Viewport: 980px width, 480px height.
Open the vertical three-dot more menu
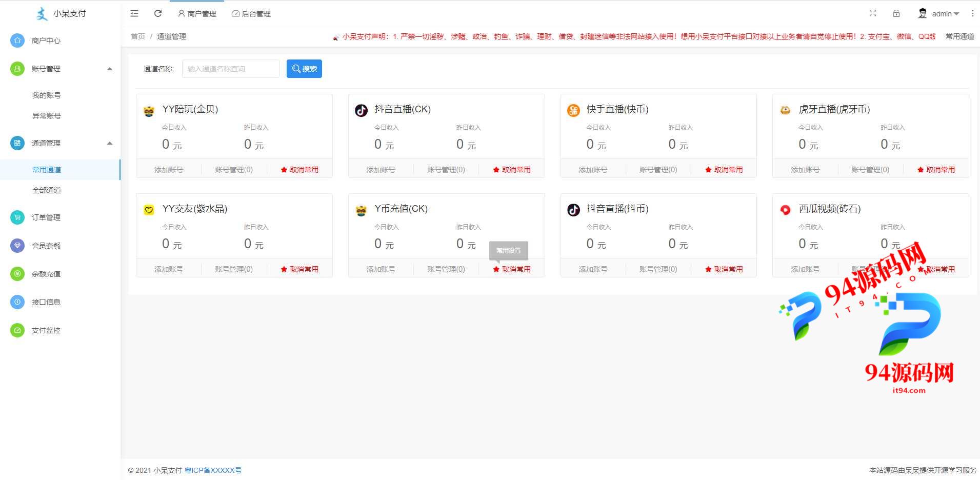click(972, 13)
